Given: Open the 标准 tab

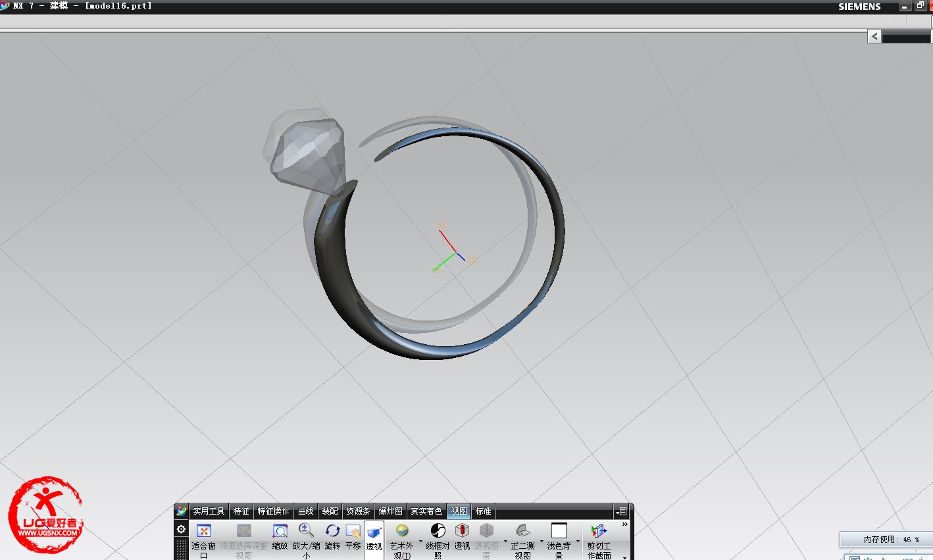Looking at the screenshot, I should coord(484,511).
